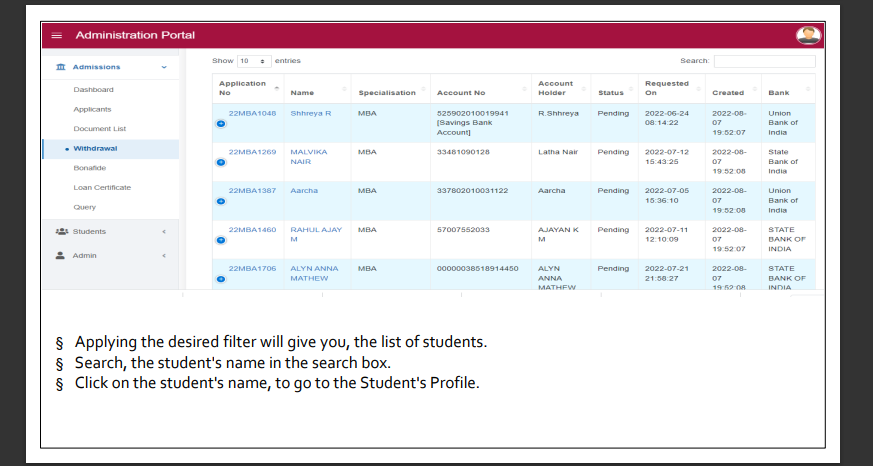Click into the Search input box
This screenshot has height=466, width=873.
764,61
